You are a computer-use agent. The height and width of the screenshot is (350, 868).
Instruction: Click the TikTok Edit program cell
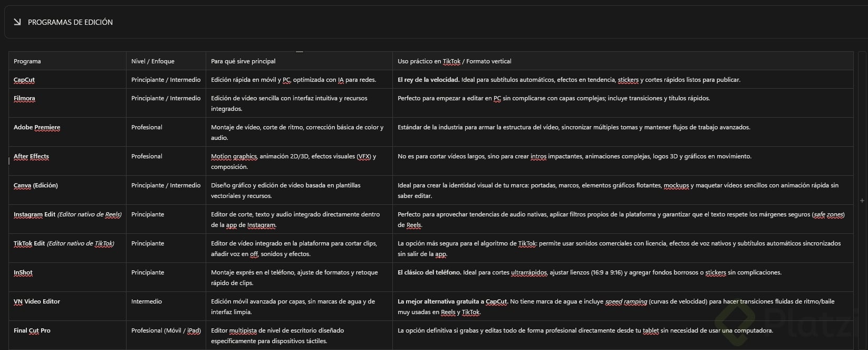click(67, 248)
